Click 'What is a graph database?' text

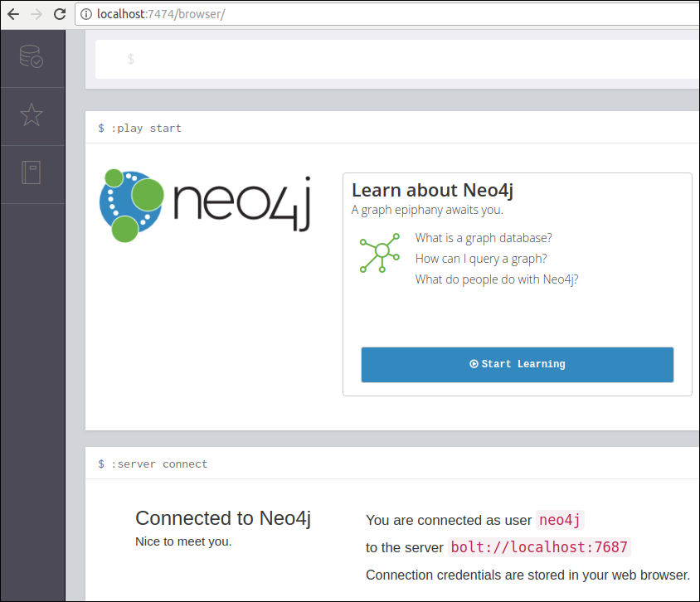(484, 238)
